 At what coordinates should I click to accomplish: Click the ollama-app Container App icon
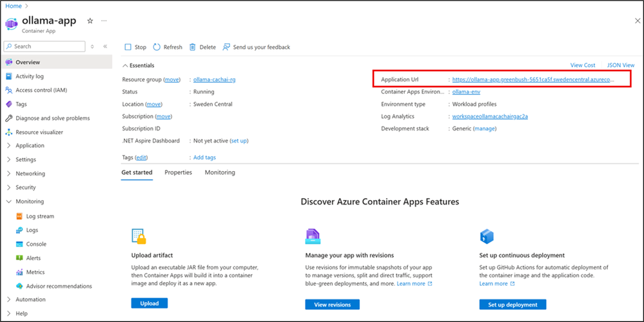[12, 24]
